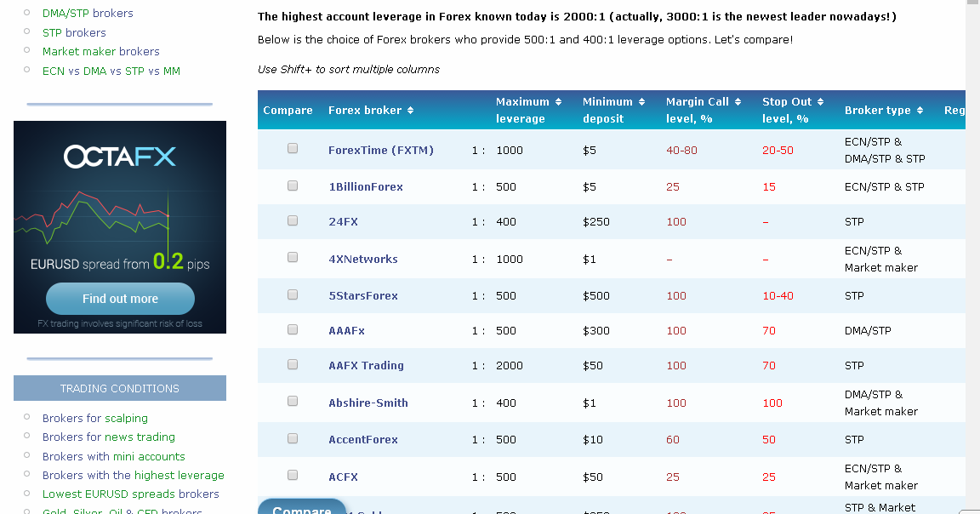Open Brokers for scalping link
The image size is (980, 514).
95,419
